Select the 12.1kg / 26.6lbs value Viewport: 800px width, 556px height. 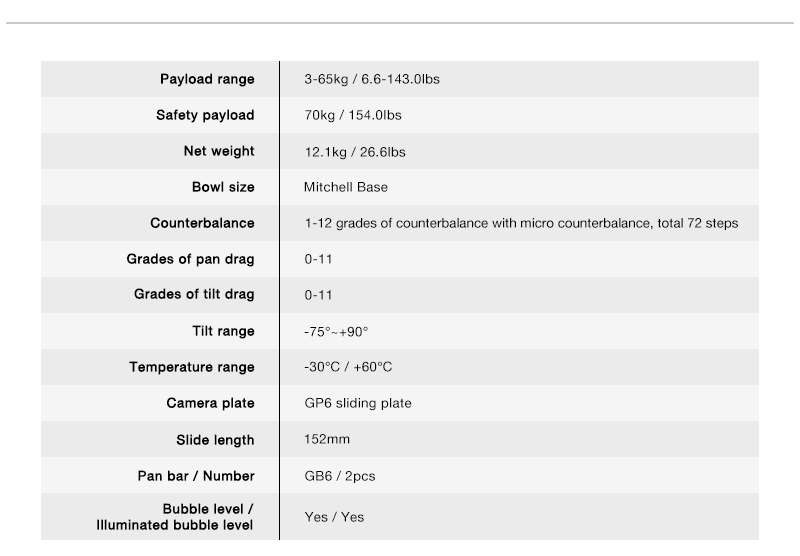point(355,152)
